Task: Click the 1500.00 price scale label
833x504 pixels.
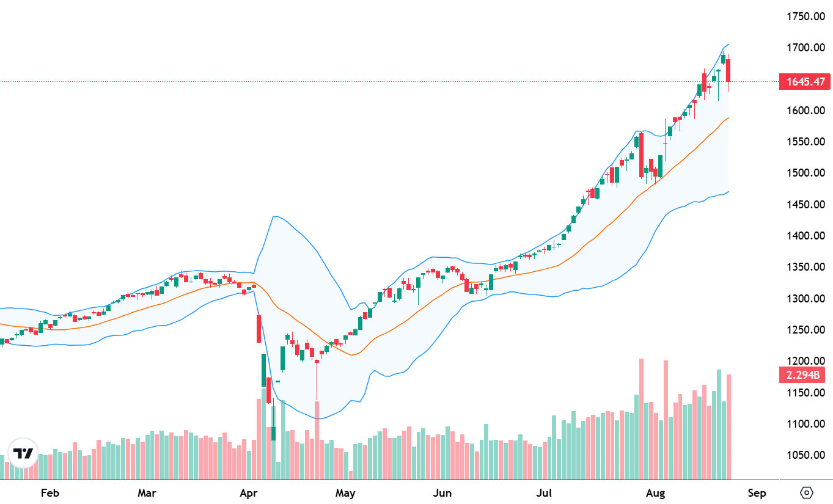Action: (805, 173)
